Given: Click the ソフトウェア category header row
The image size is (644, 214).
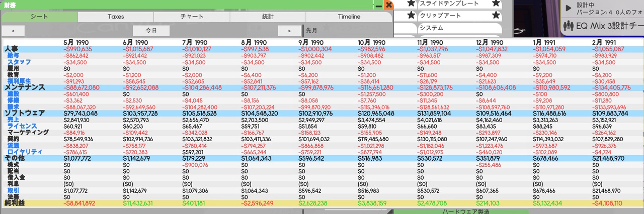Looking at the screenshot, I should coord(322,113).
